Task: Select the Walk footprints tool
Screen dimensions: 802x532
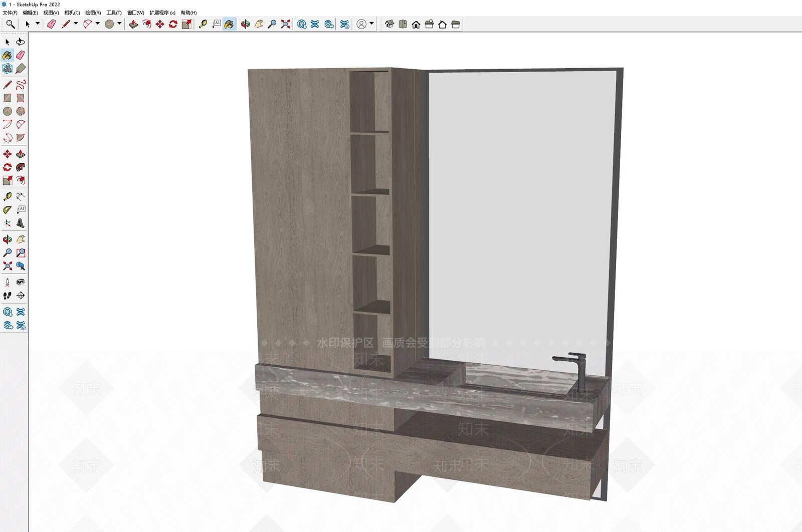Action: click(x=8, y=296)
